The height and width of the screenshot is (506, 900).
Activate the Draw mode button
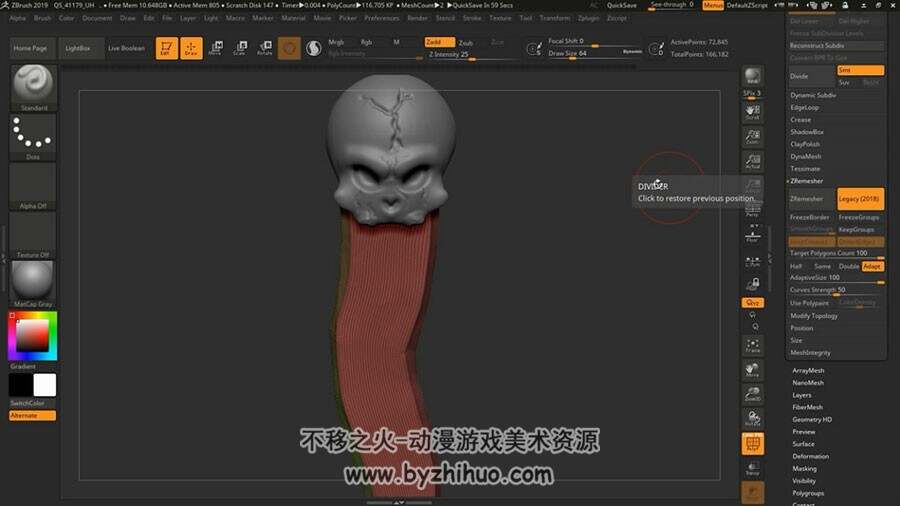(x=191, y=48)
